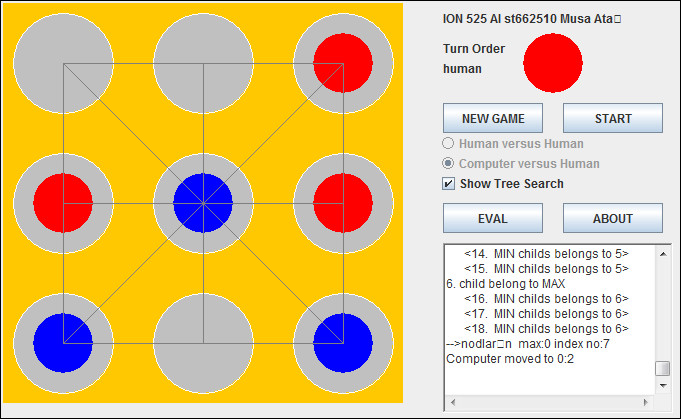The height and width of the screenshot is (419, 681).
Task: Click the START button
Action: [x=613, y=118]
